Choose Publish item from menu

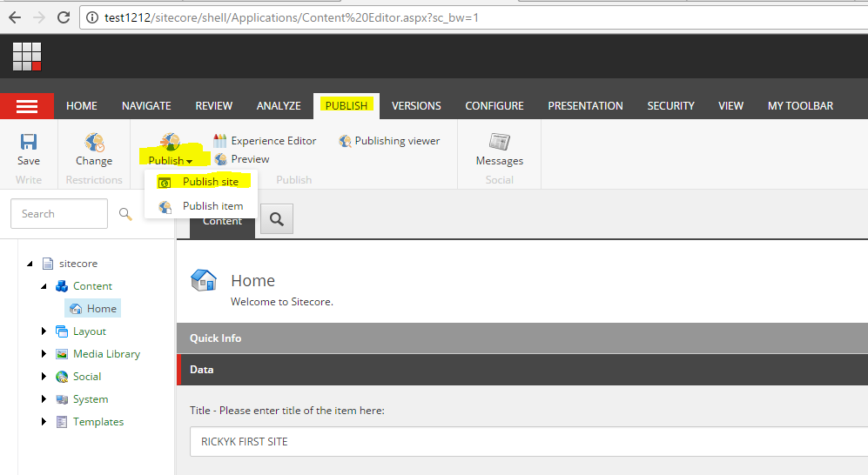click(212, 205)
